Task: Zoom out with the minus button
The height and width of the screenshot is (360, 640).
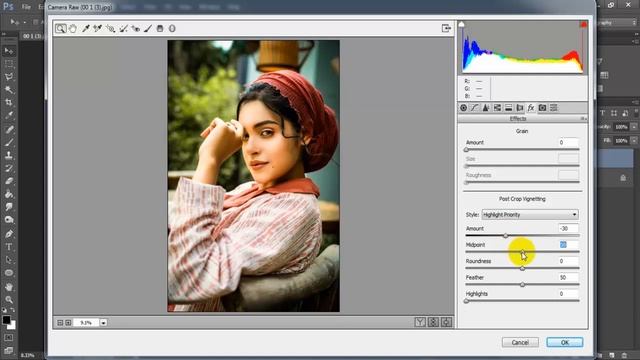Action: [x=60, y=322]
